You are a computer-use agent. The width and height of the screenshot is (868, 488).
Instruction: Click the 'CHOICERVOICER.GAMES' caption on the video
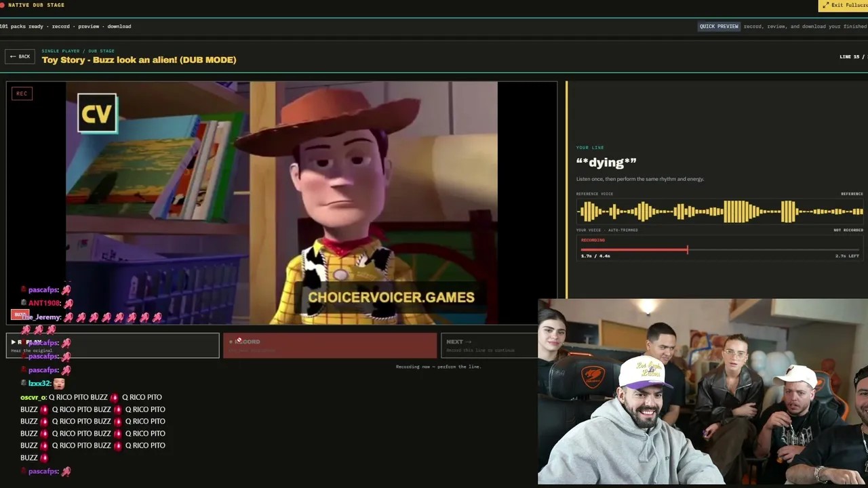391,297
